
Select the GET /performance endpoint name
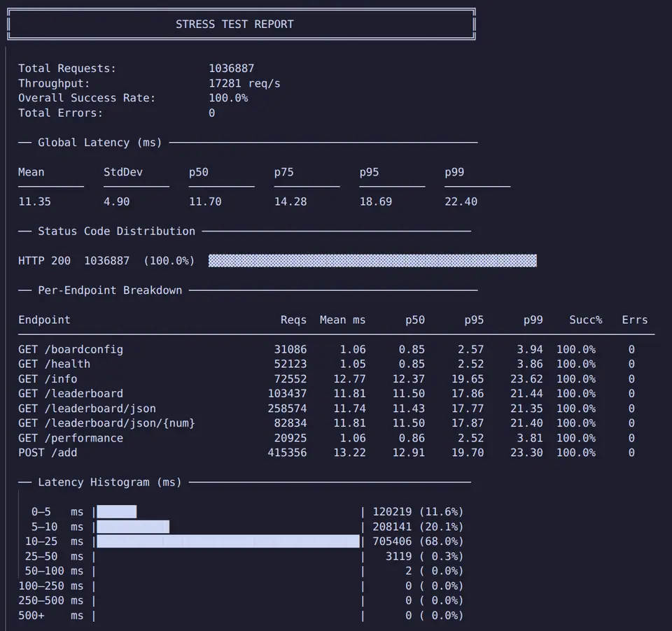(x=70, y=438)
